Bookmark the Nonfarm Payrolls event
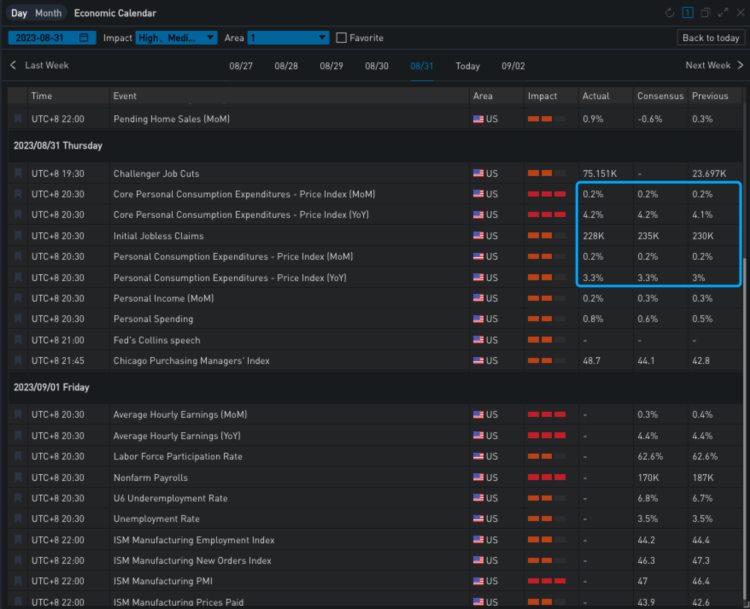This screenshot has height=609, width=750. point(17,478)
